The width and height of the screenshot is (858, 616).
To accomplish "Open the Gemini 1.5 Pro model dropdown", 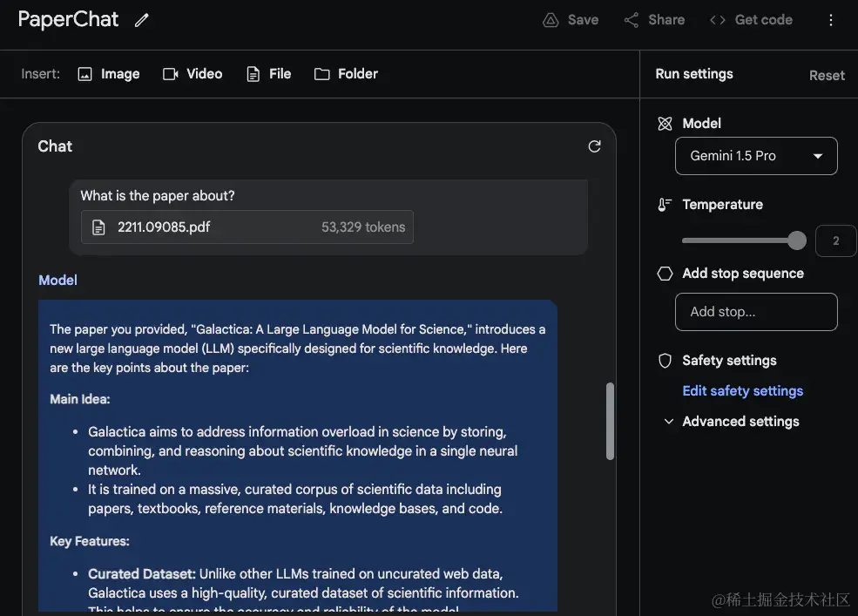I will [x=756, y=156].
